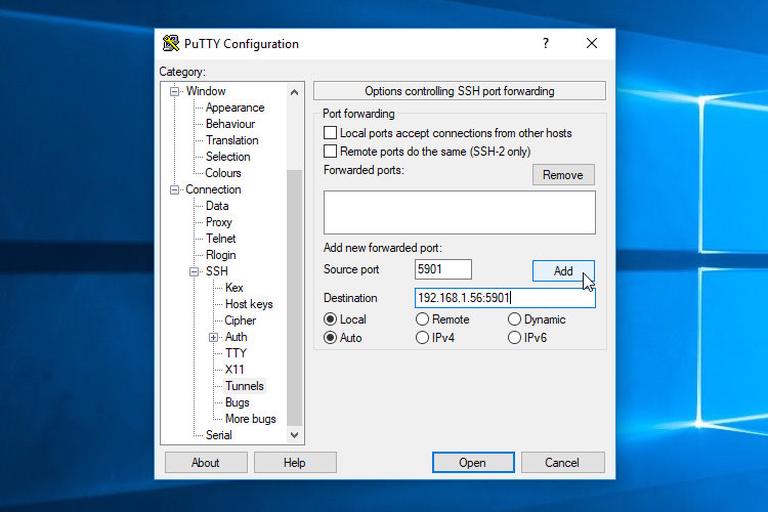The width and height of the screenshot is (768, 512).
Task: Click the Add button for forwarded port
Action: [563, 271]
